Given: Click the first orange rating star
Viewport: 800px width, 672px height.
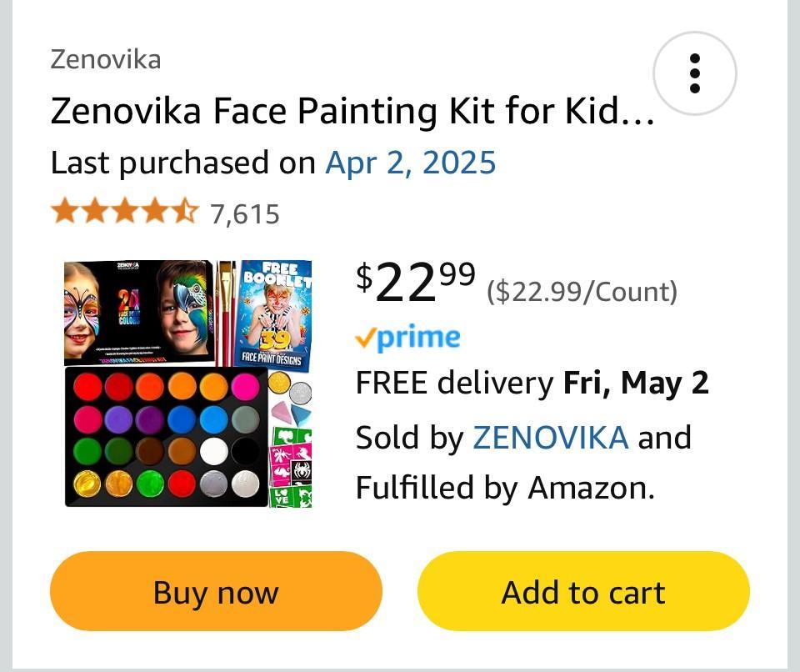Looking at the screenshot, I should [63, 213].
